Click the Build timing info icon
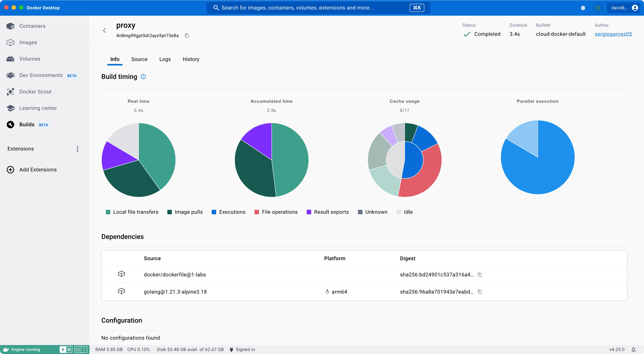The width and height of the screenshot is (644, 354). (143, 77)
